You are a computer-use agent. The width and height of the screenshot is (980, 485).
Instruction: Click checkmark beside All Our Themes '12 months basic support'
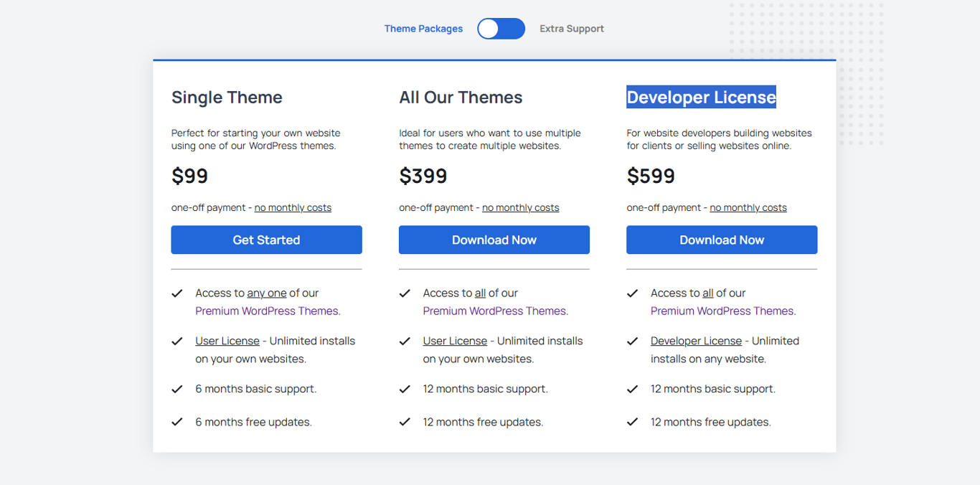tap(405, 389)
